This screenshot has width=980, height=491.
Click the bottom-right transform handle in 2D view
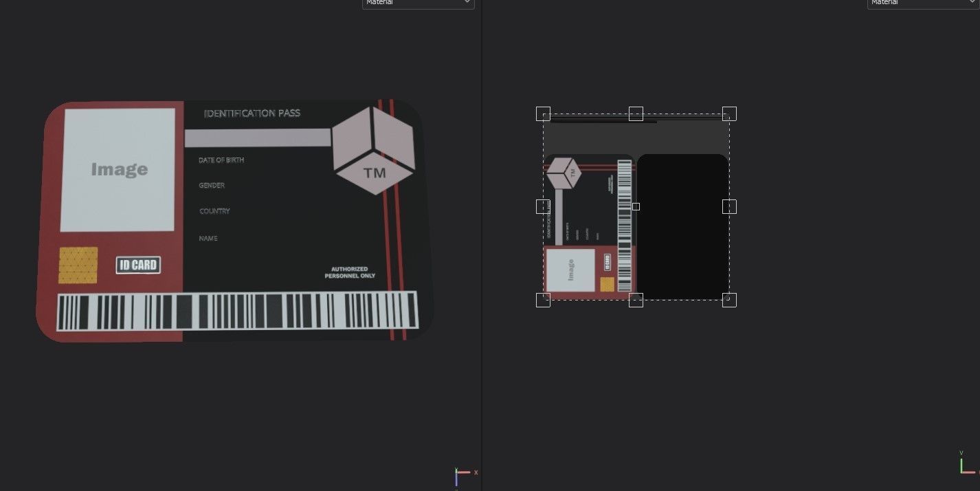(729, 300)
